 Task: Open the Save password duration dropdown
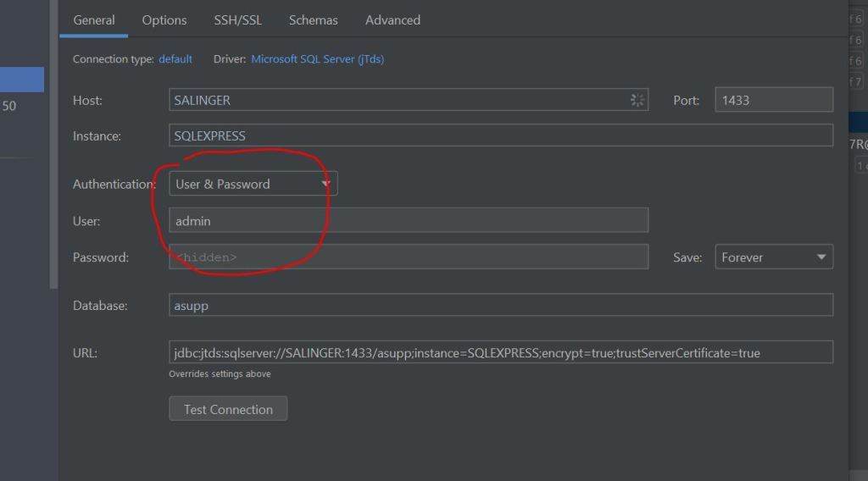(x=774, y=257)
